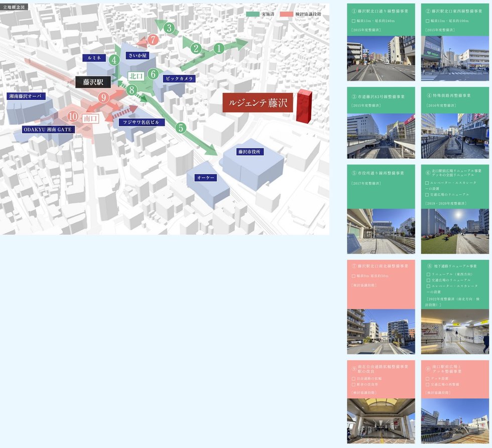Tick the 交通広場のリニューアル checkbox in card 6
The height and width of the screenshot is (448, 492).
coord(427,195)
